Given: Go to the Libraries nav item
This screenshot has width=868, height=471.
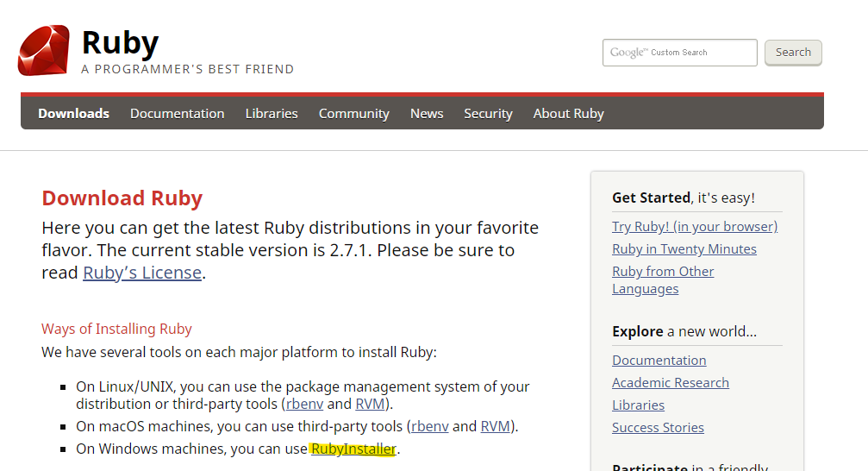Looking at the screenshot, I should (x=272, y=114).
